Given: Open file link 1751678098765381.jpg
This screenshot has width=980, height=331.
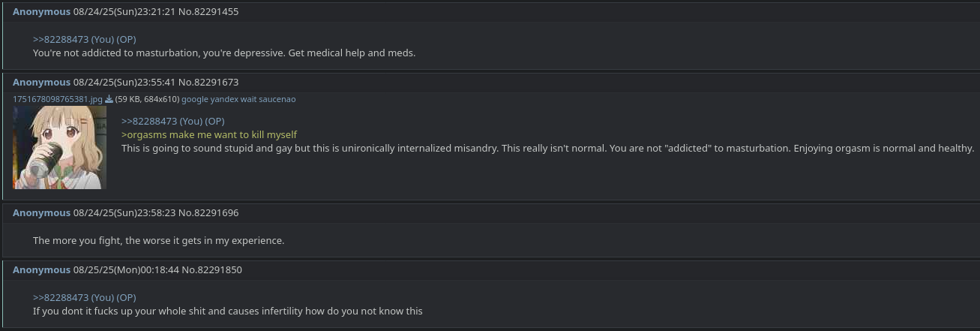Looking at the screenshot, I should (58, 99).
